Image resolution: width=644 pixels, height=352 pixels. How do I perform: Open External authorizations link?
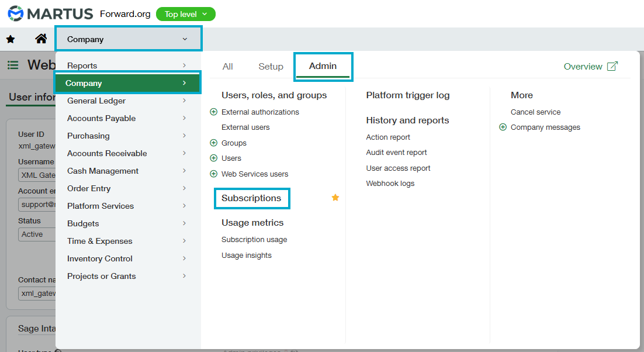(x=260, y=112)
